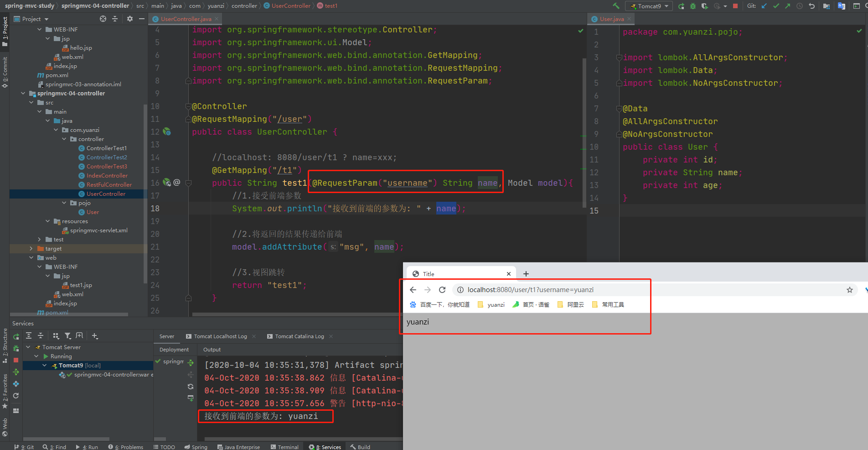
Task: Click the Git commit checkmark icon
Action: click(x=776, y=6)
